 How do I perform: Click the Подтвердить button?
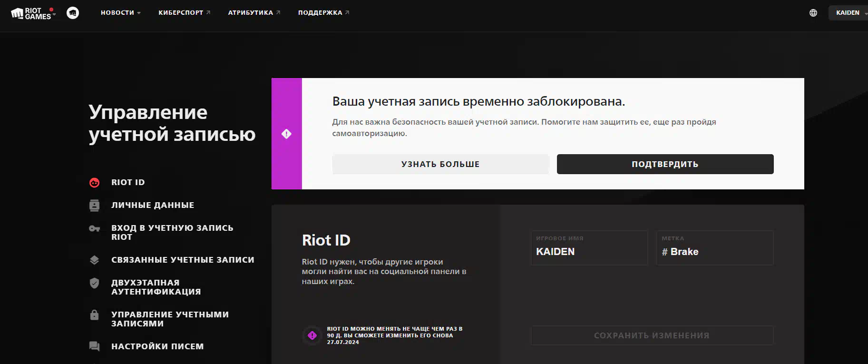tap(665, 164)
